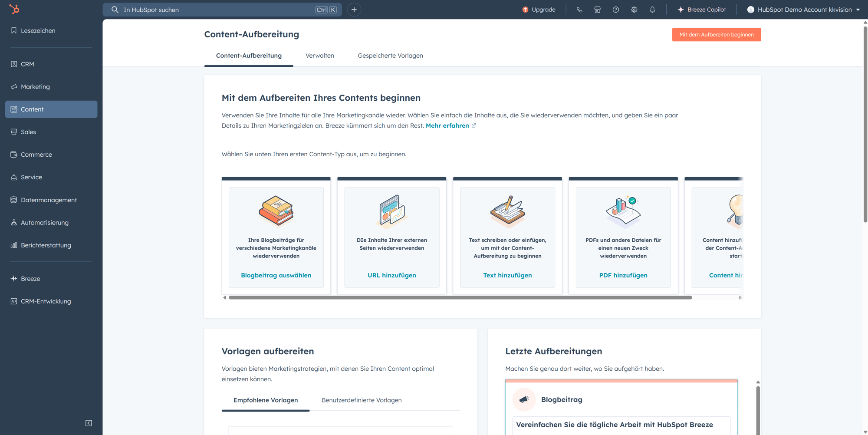Switch to Gespeicherte Vorlagen tab

coord(390,56)
